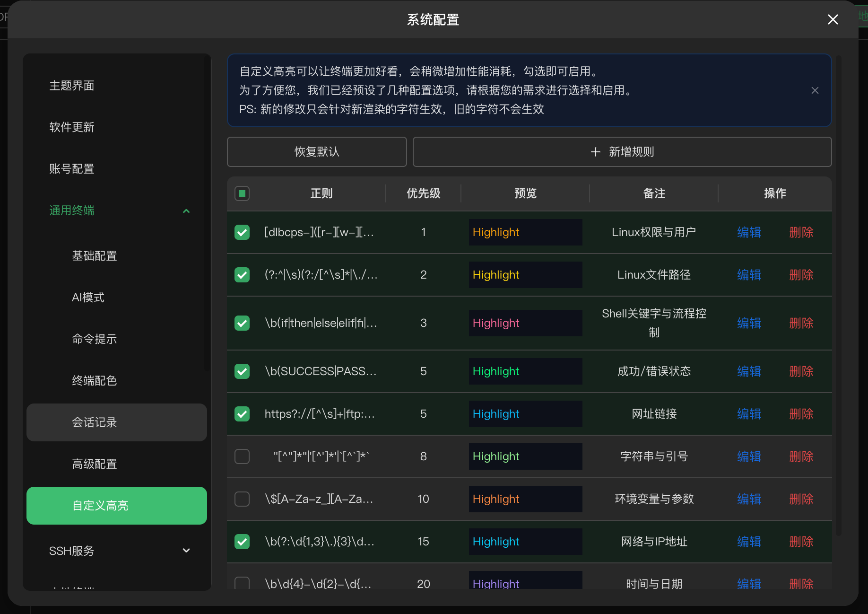
Task: Select 账号配置 in the sidebar
Action: tap(71, 168)
